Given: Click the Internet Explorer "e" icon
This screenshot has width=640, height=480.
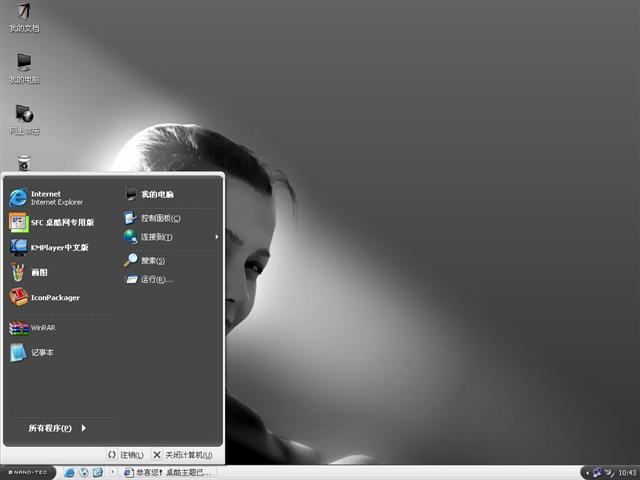Looking at the screenshot, I should coord(18,198).
